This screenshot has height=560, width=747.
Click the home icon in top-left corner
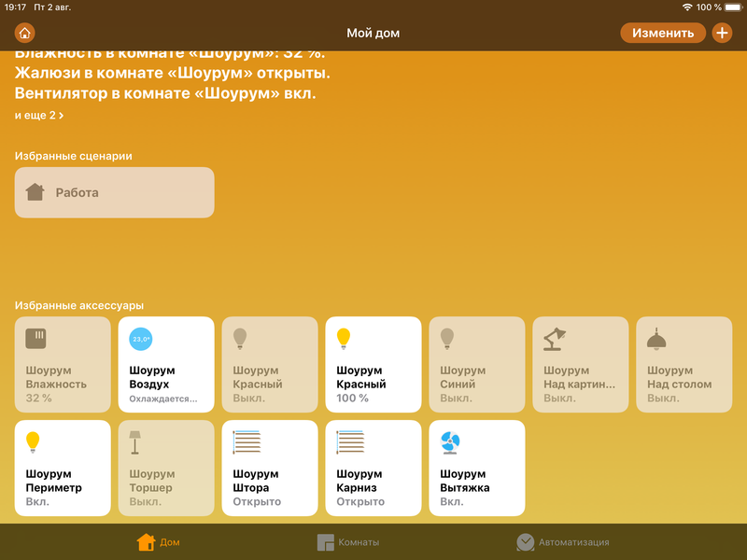[21, 31]
